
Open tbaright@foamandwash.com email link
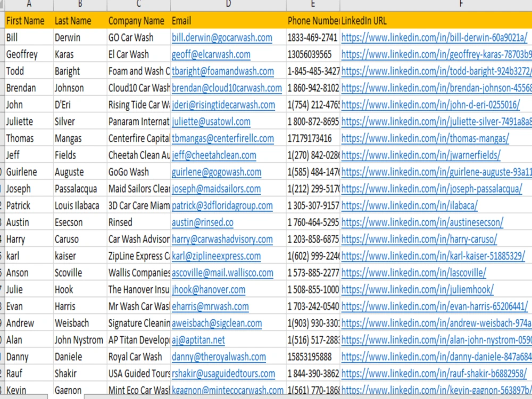[223, 71]
